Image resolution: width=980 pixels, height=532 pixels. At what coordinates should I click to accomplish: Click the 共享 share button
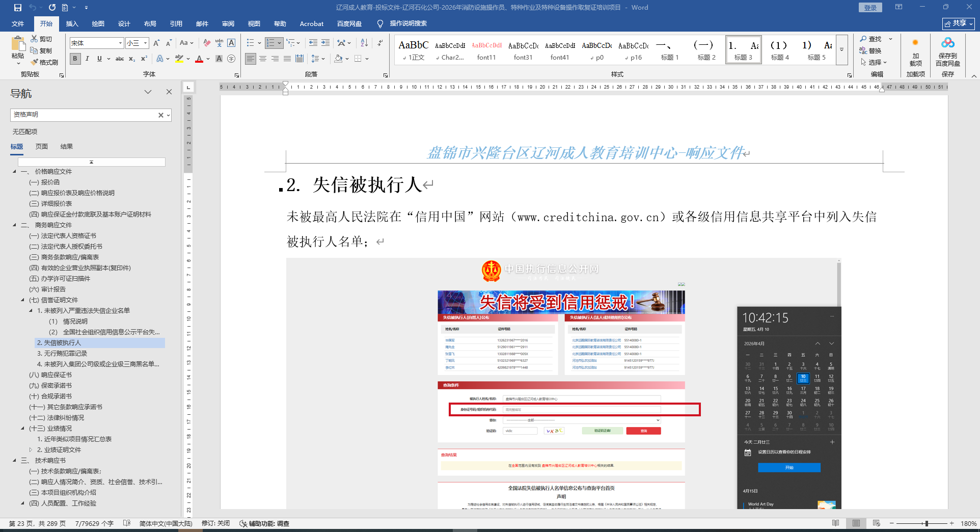click(x=958, y=23)
